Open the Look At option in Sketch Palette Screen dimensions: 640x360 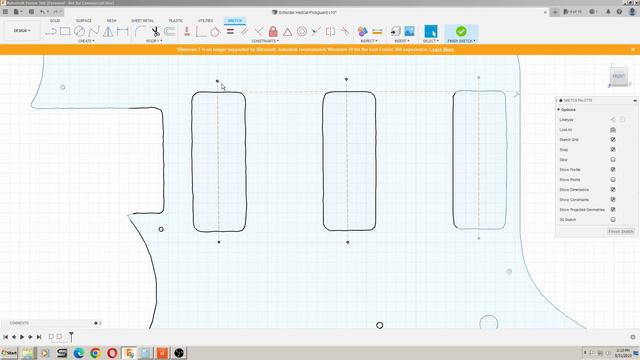tap(613, 130)
